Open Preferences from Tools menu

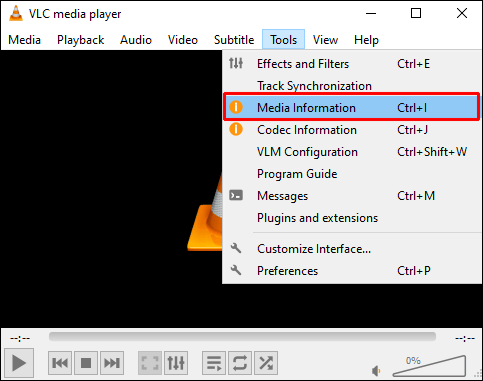(x=352, y=271)
